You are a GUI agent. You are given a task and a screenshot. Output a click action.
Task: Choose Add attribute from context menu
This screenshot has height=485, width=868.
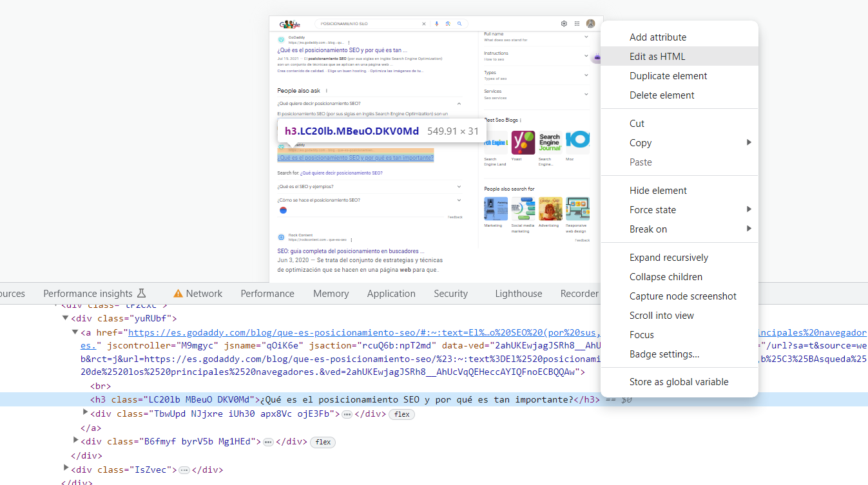point(679,37)
